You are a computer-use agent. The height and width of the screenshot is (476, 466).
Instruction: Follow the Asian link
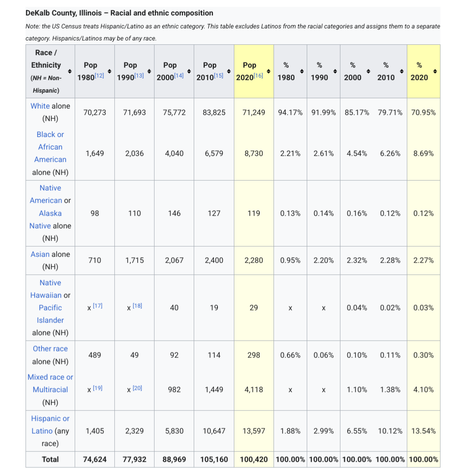point(40,254)
